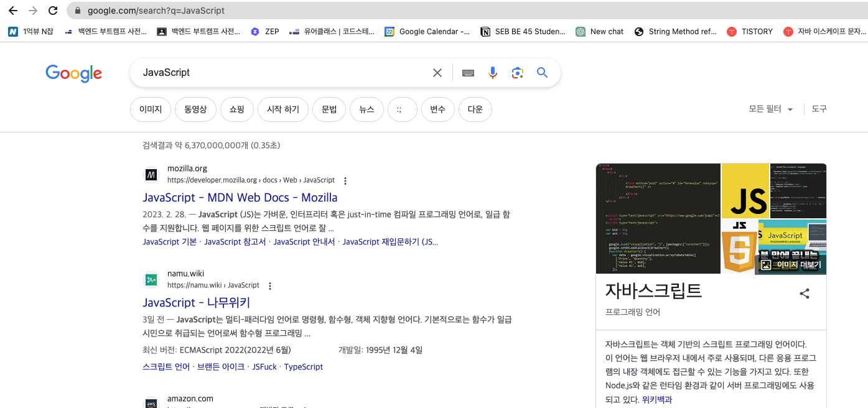
Task: Open more options for namu.wiki result
Action: [270, 286]
